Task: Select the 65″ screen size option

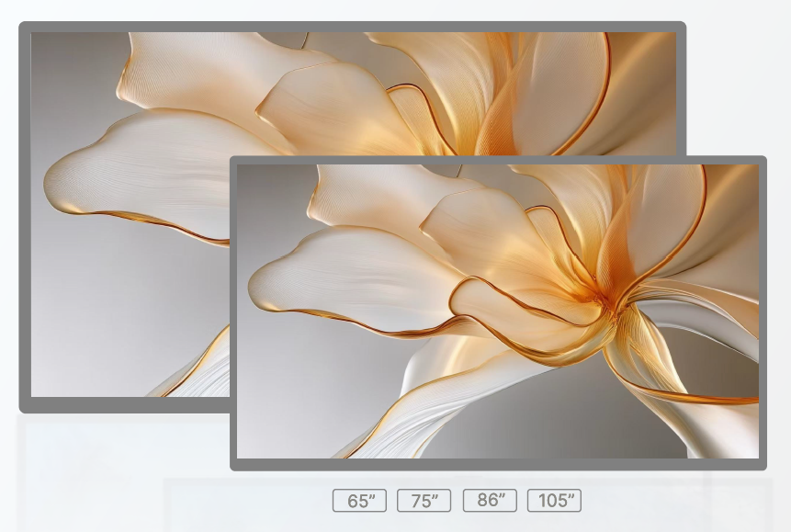Action: 360,500
